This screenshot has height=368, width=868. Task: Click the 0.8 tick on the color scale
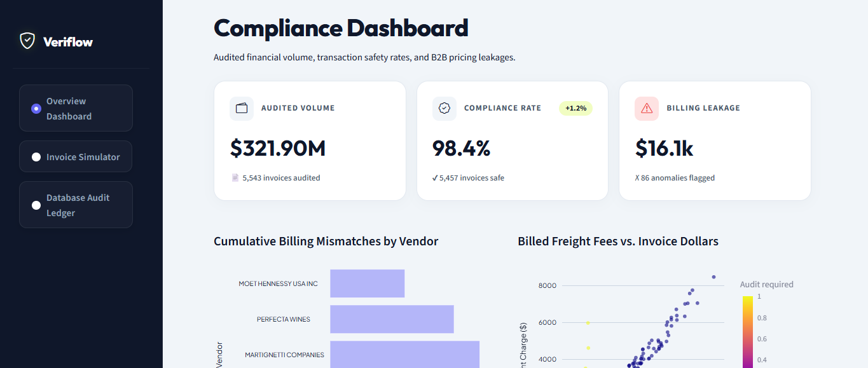(x=761, y=318)
